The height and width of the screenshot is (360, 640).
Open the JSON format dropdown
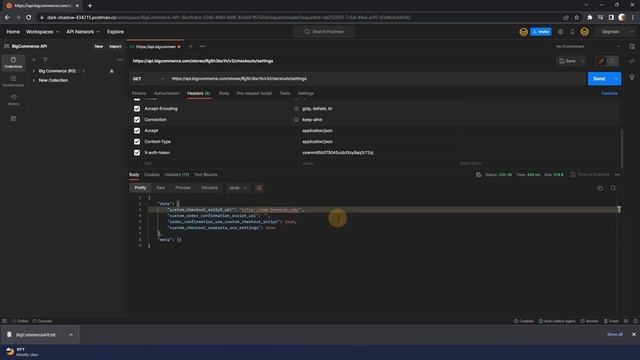[238, 188]
